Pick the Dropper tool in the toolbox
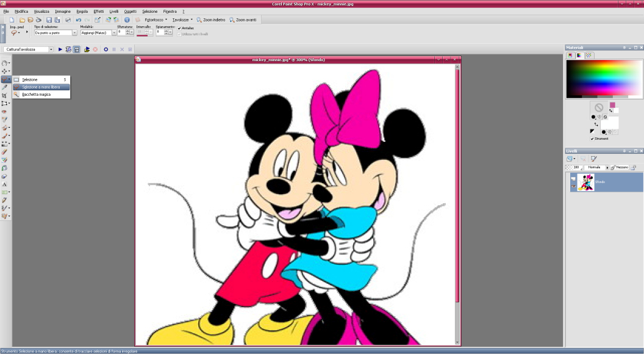The image size is (644, 354). (4, 87)
